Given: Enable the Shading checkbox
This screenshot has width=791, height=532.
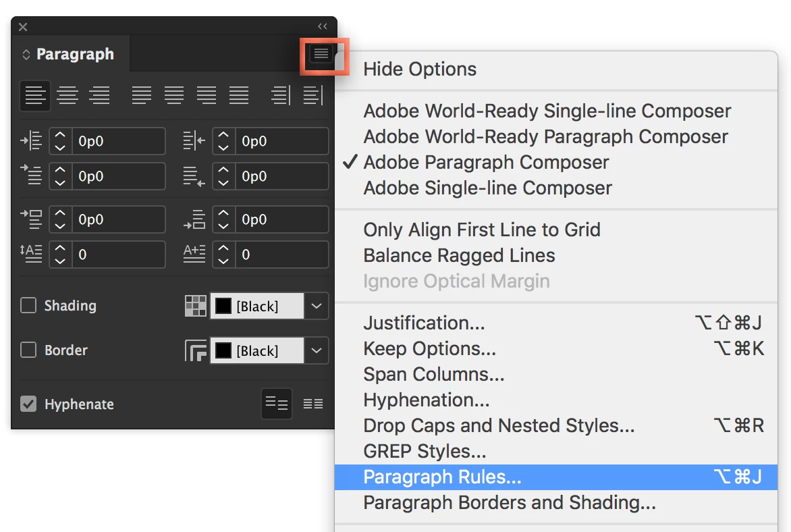Looking at the screenshot, I should pos(28,305).
